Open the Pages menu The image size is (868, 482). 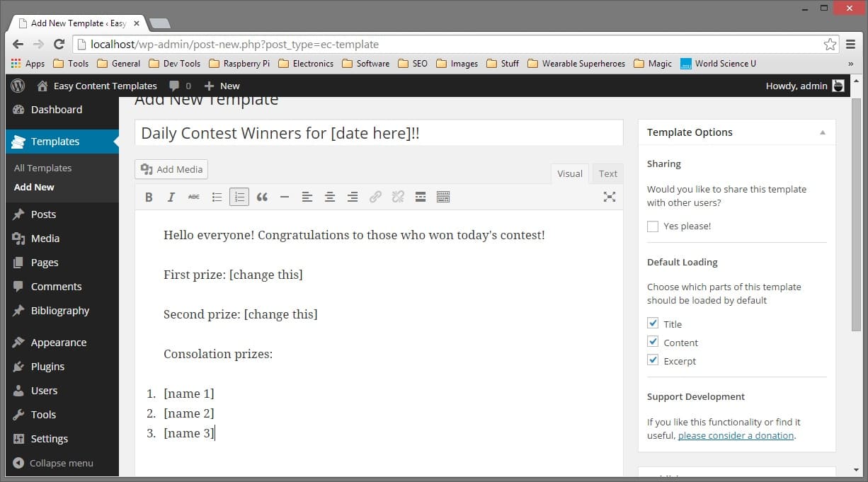pyautogui.click(x=62, y=263)
